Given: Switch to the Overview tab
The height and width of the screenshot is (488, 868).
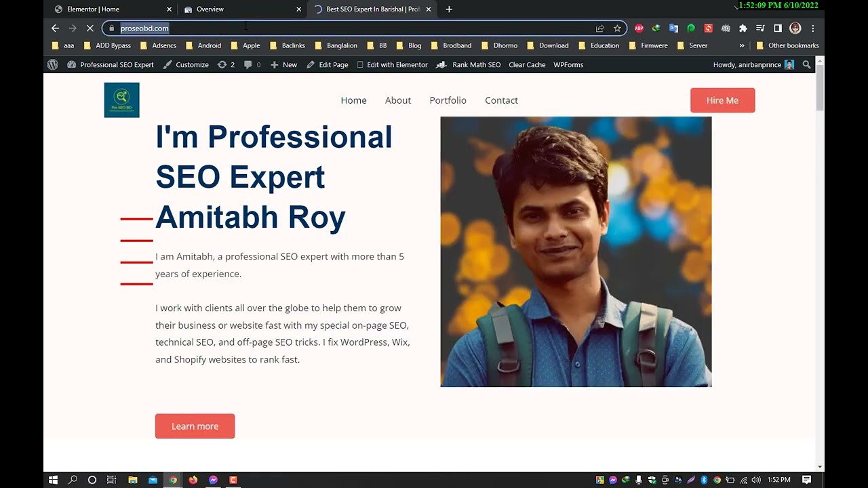Looking at the screenshot, I should coord(243,9).
